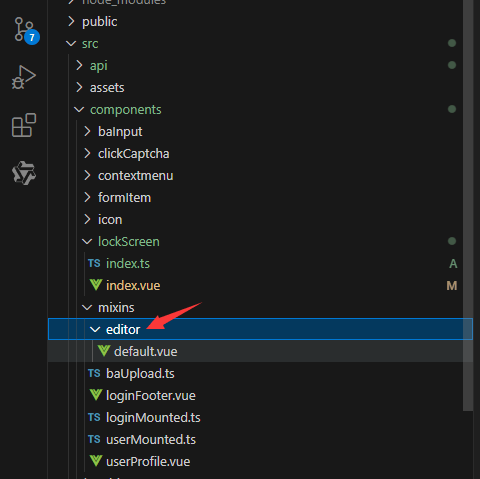Collapse the components folder
The height and width of the screenshot is (479, 480).
tap(79, 110)
